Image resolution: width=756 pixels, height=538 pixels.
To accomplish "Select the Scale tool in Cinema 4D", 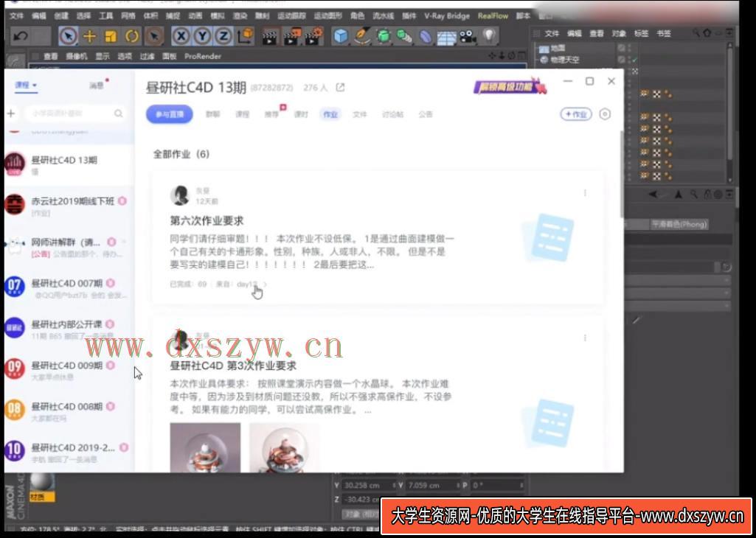I will coord(111,36).
